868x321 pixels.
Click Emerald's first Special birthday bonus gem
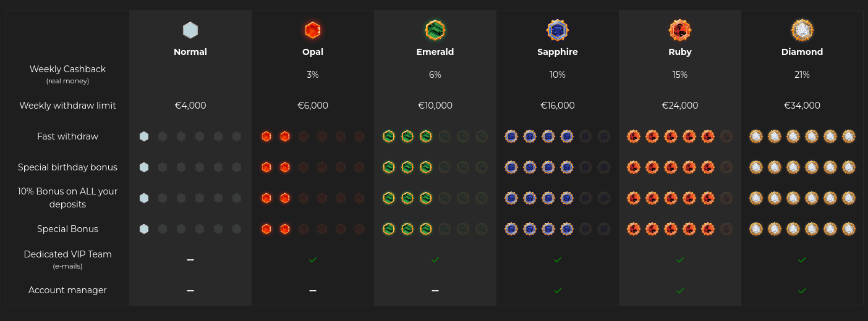(389, 167)
